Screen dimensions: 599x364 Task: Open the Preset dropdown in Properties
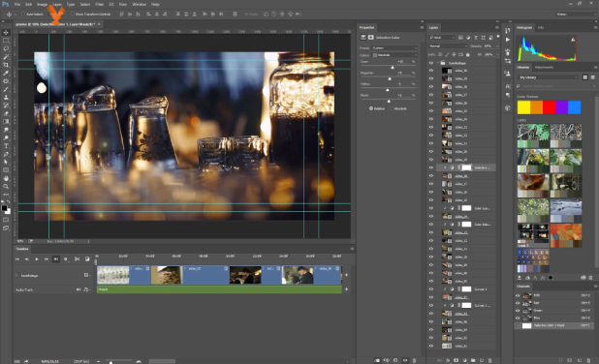[394, 48]
